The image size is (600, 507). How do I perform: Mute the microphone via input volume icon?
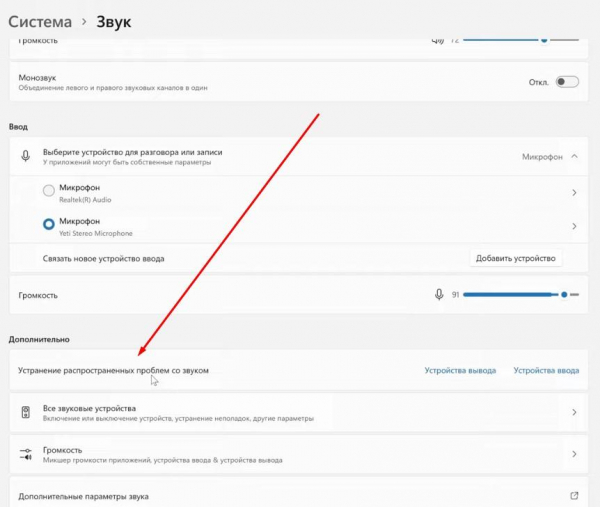[x=439, y=295]
